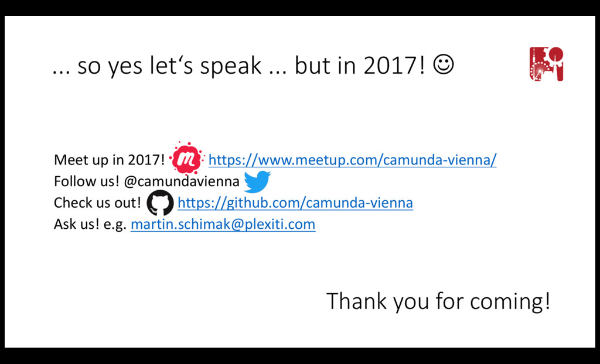
Task: Select the "Ask us! e.g." text
Action: 90,225
